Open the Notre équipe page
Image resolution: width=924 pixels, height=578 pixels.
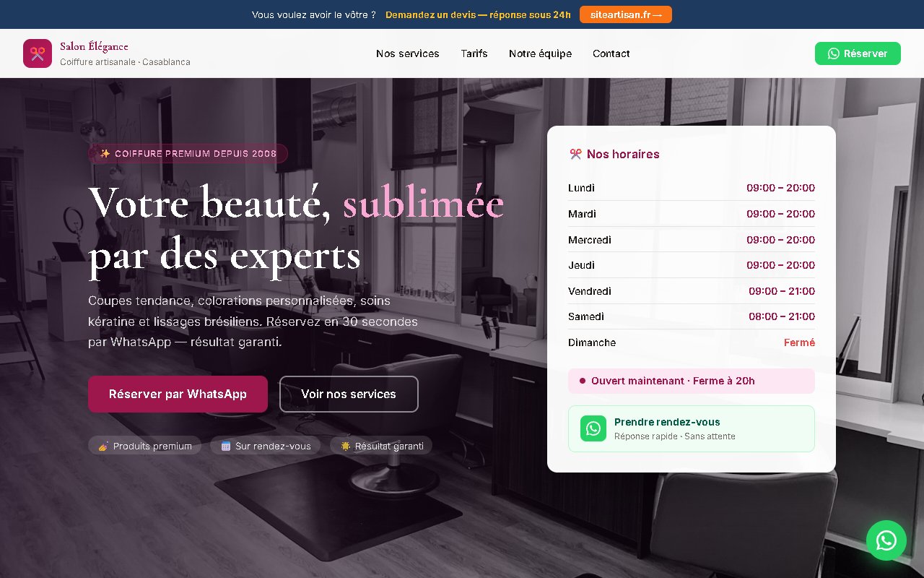(540, 53)
